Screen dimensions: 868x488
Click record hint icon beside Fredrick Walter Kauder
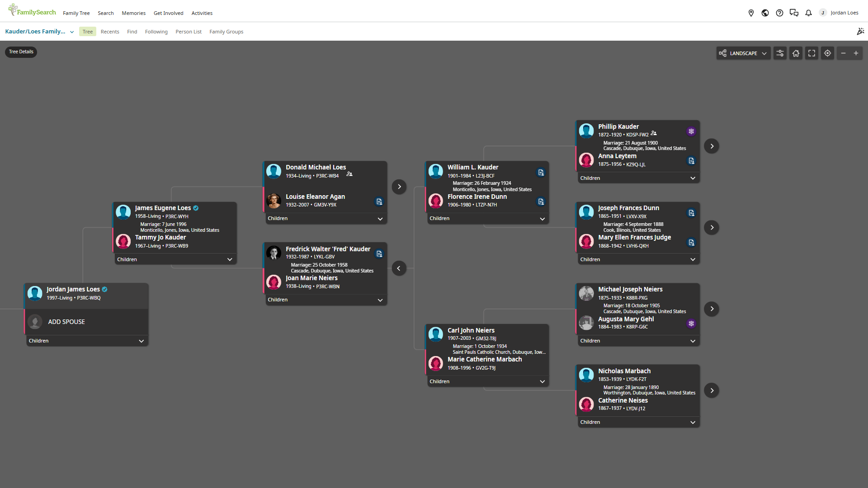379,254
